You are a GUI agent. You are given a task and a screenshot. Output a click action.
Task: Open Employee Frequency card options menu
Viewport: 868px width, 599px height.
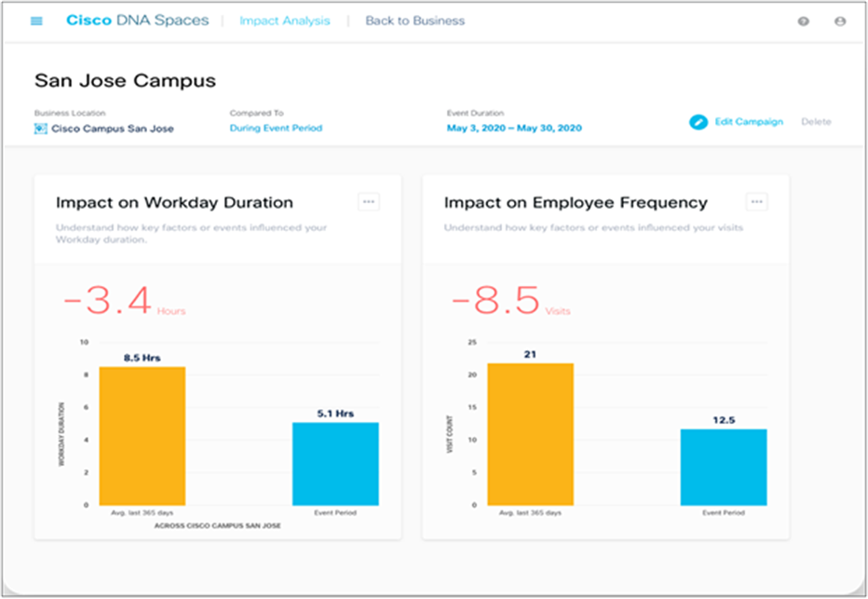[757, 202]
